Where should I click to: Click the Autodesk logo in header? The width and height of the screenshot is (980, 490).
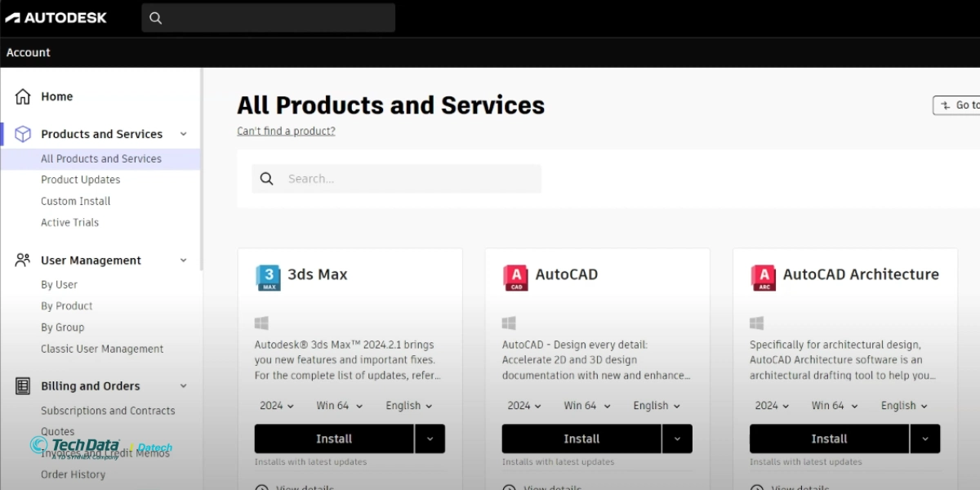click(56, 17)
